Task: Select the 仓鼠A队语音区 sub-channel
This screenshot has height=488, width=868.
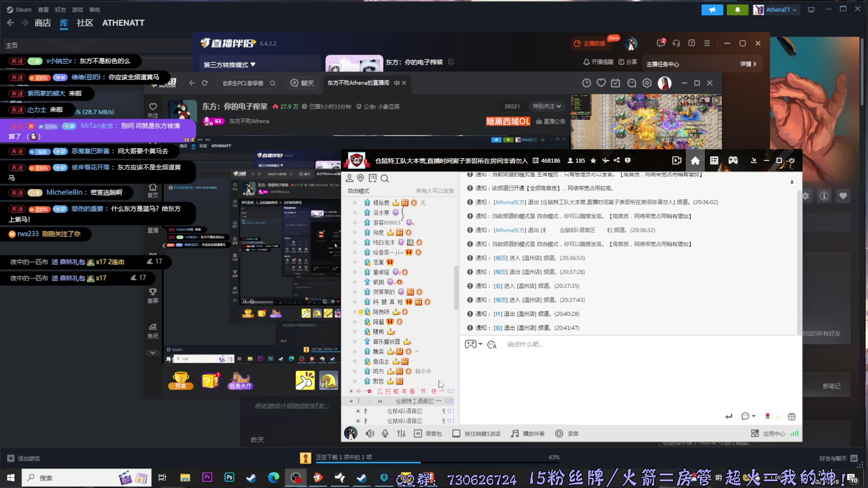Action: 400,411
